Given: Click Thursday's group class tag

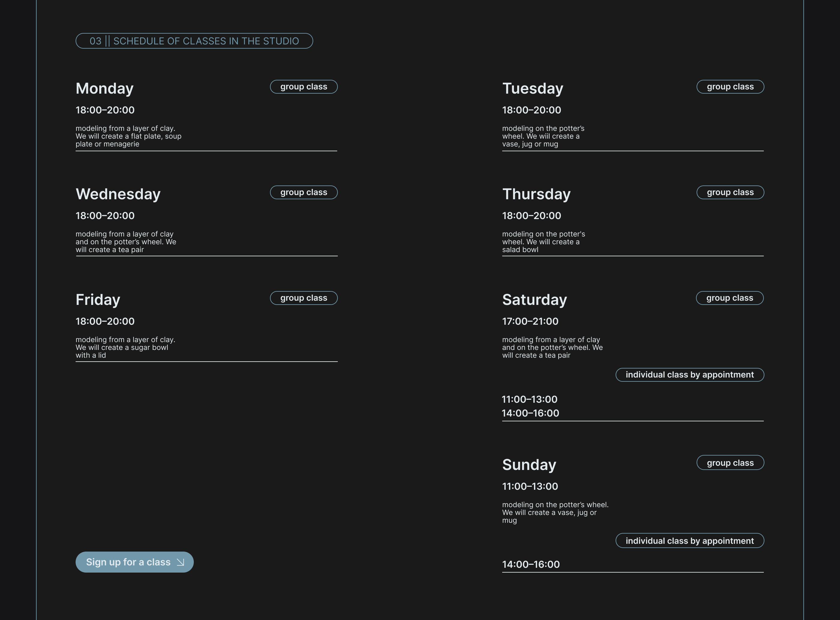Looking at the screenshot, I should 730,193.
